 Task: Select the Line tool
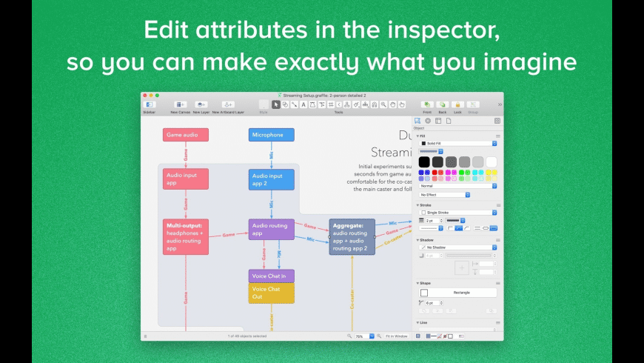coord(295,105)
